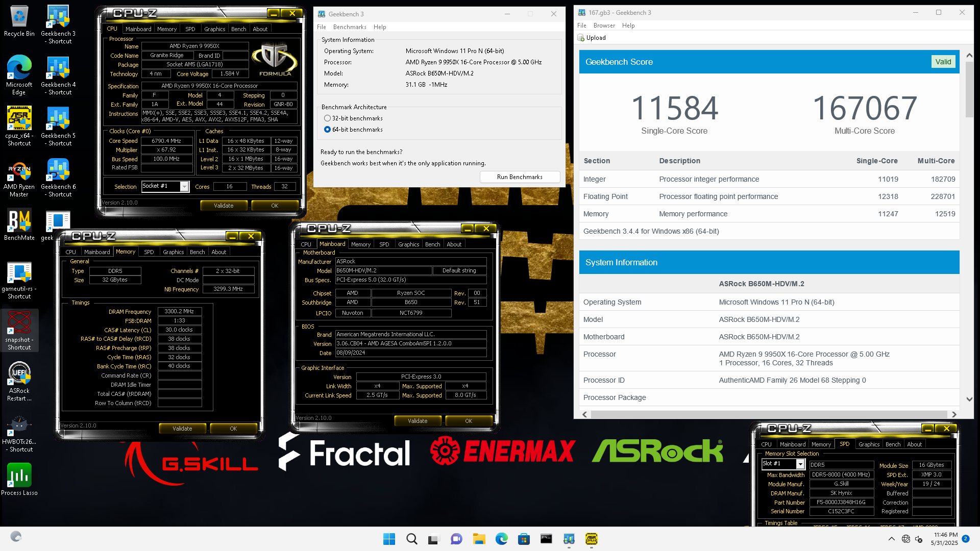
Task: Open the Windows Start menu
Action: [x=389, y=539]
